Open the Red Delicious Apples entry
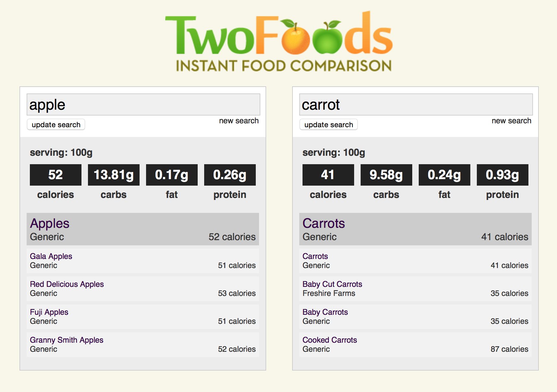This screenshot has width=557, height=392. point(67,284)
